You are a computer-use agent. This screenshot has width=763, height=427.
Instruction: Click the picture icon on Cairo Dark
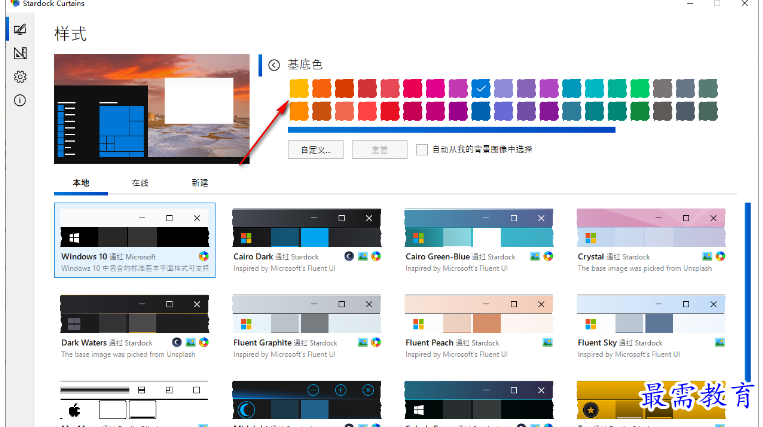(363, 256)
